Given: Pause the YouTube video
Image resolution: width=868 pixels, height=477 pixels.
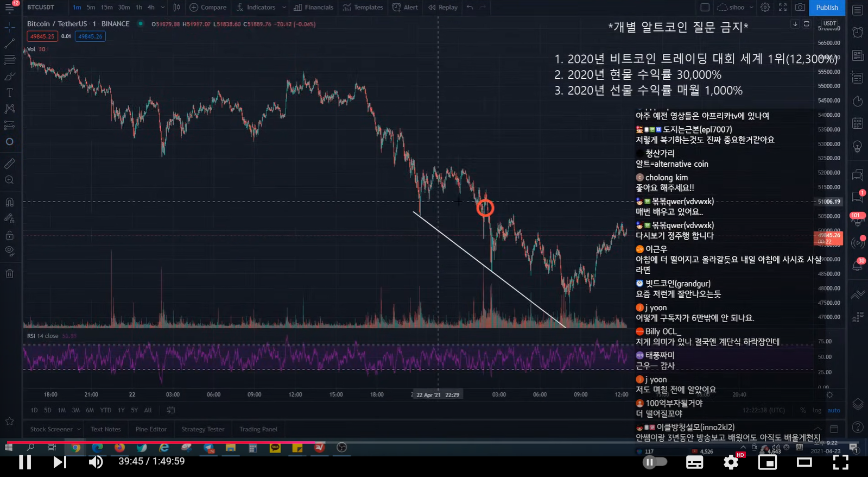Looking at the screenshot, I should (x=25, y=462).
